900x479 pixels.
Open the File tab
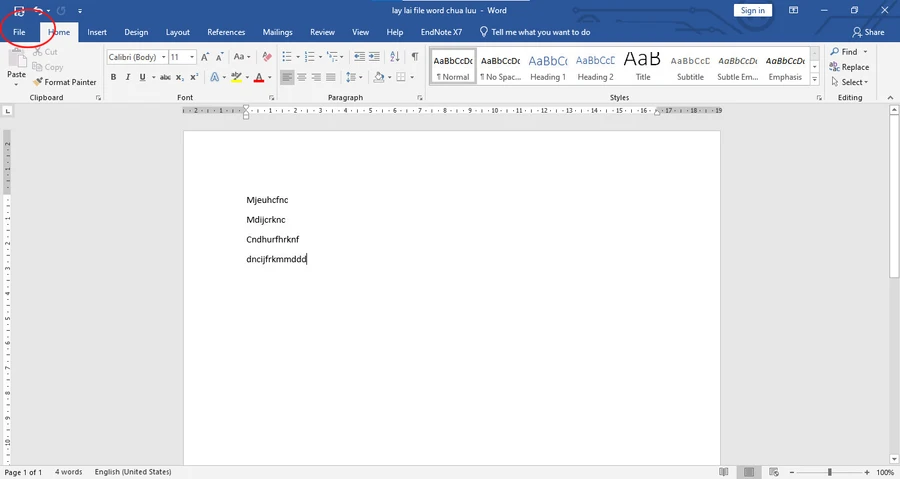click(x=19, y=32)
